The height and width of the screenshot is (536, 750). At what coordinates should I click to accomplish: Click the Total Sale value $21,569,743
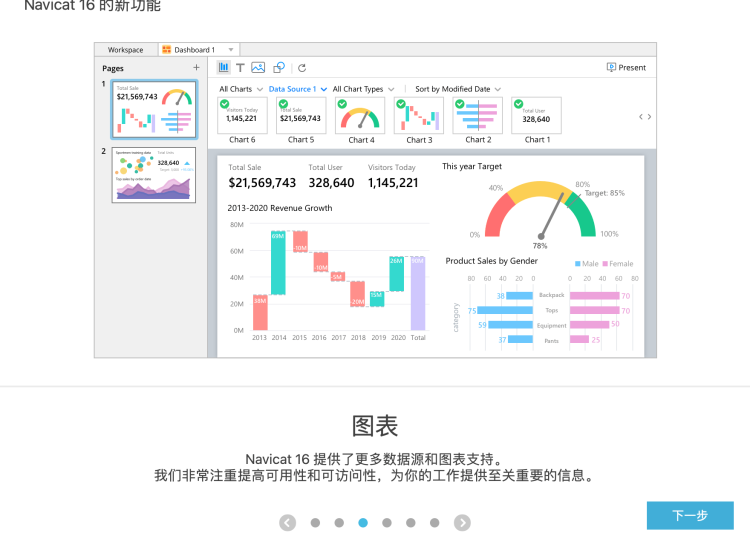coord(262,183)
